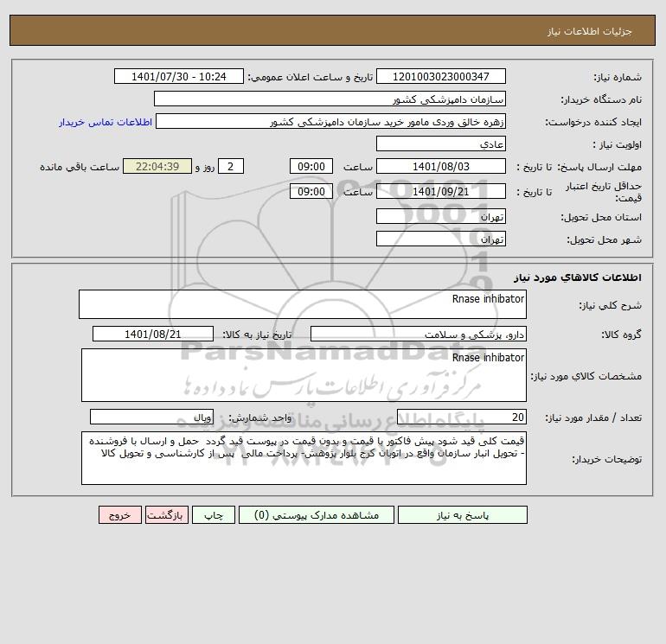Image resolution: width=666 pixels, height=644 pixels.
Task: Click the ایجاد کننده درخواست label
Action: (593, 122)
